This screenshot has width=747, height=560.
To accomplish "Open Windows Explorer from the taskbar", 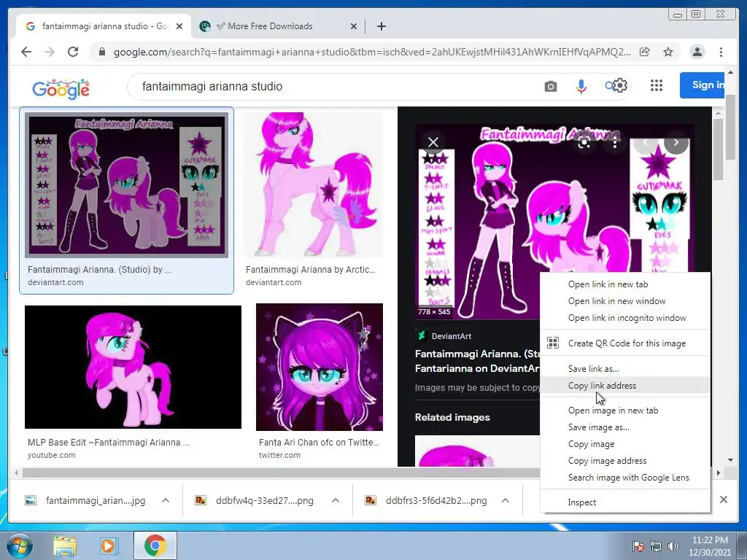I will [65, 546].
